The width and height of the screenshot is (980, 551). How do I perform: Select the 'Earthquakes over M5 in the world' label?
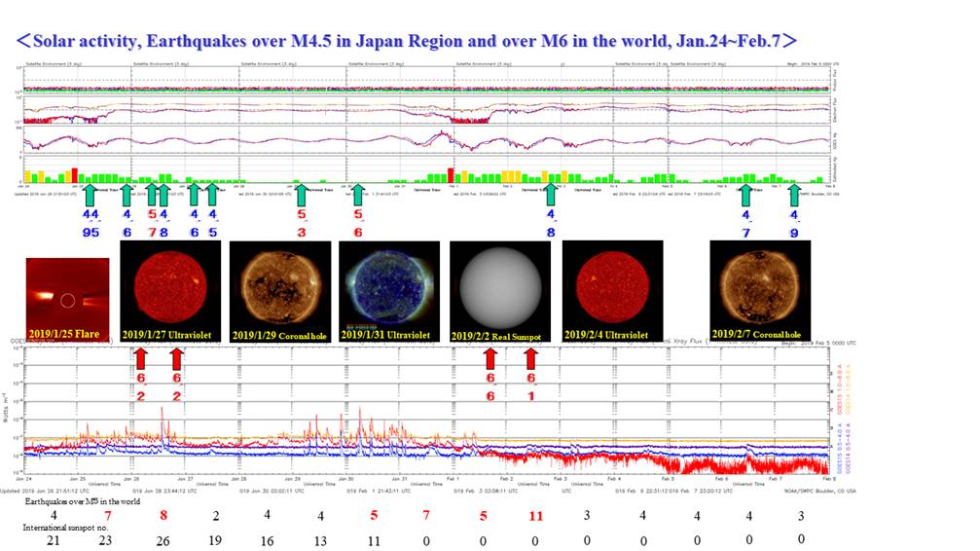(83, 501)
